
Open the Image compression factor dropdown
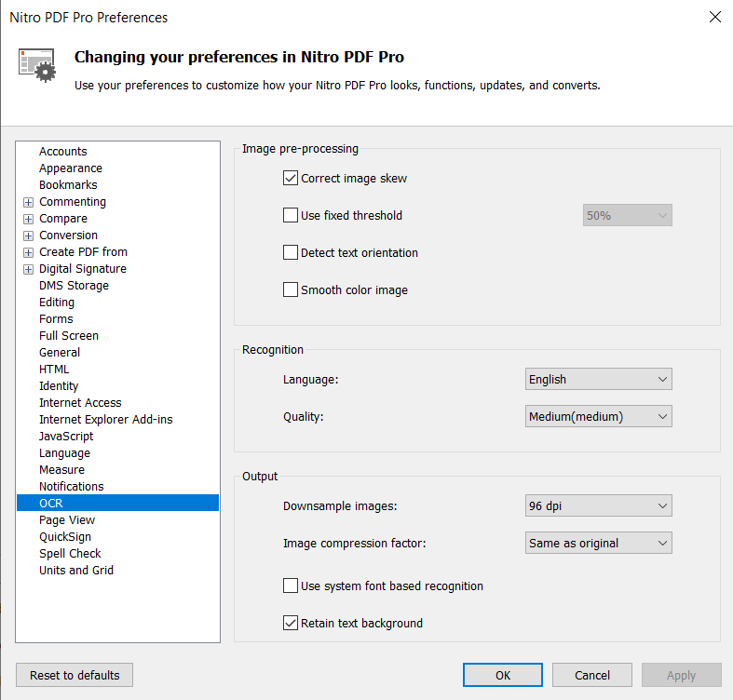pyautogui.click(x=598, y=543)
